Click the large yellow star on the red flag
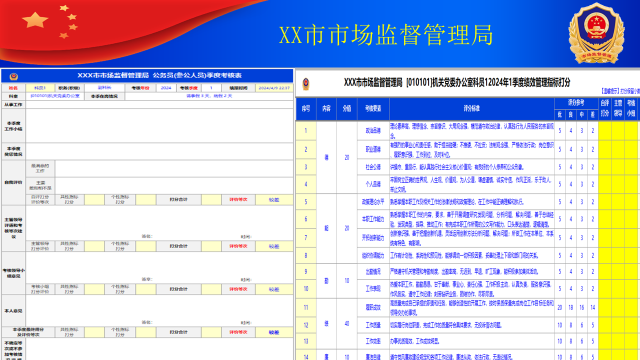The width and height of the screenshot is (640, 360). click(x=35, y=20)
